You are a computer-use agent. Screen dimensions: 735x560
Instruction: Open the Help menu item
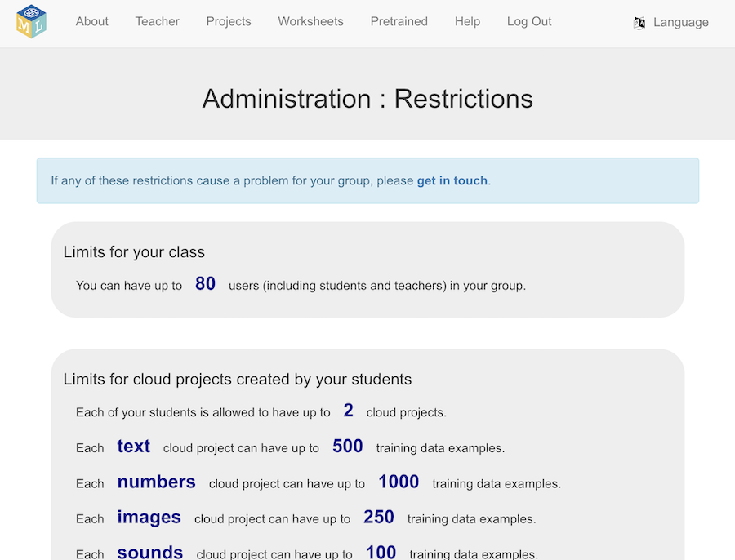467,21
